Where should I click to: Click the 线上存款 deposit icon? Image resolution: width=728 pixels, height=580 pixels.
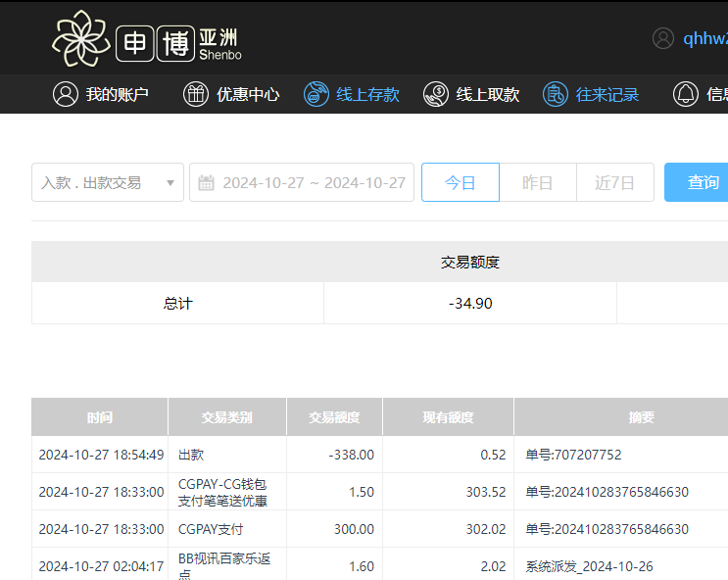coord(315,94)
